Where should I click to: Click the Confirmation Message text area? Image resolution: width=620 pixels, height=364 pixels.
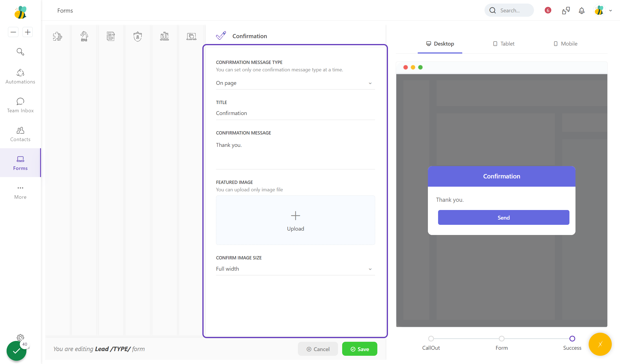[295, 154]
